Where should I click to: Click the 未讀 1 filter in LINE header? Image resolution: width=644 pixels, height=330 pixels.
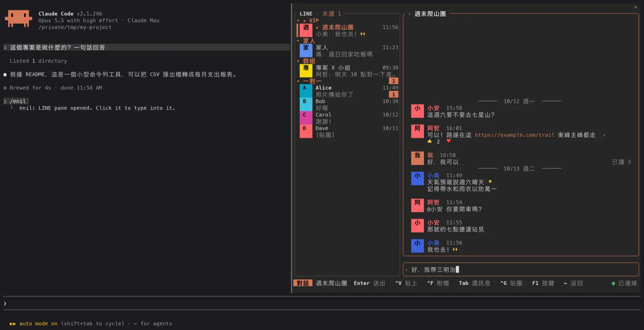[331, 14]
